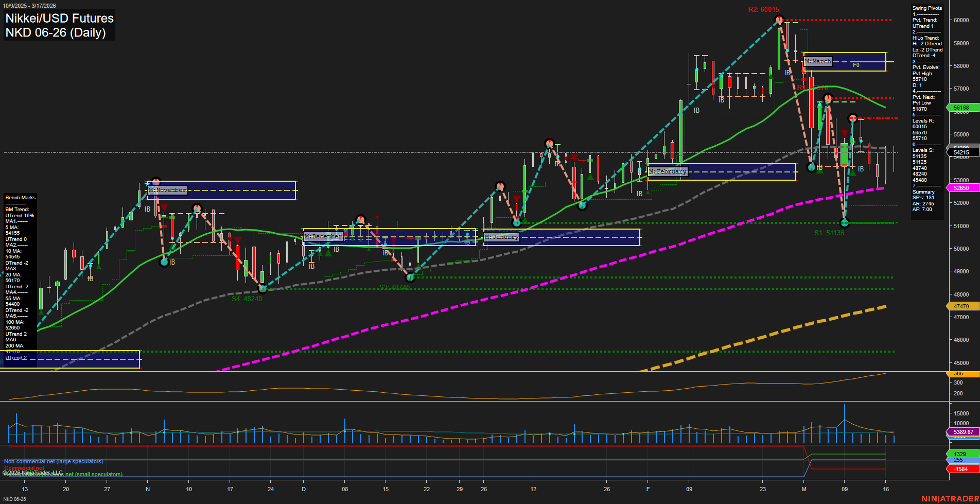
Task: Click the Non-commercial net large speculators legend
Action: coord(53,461)
